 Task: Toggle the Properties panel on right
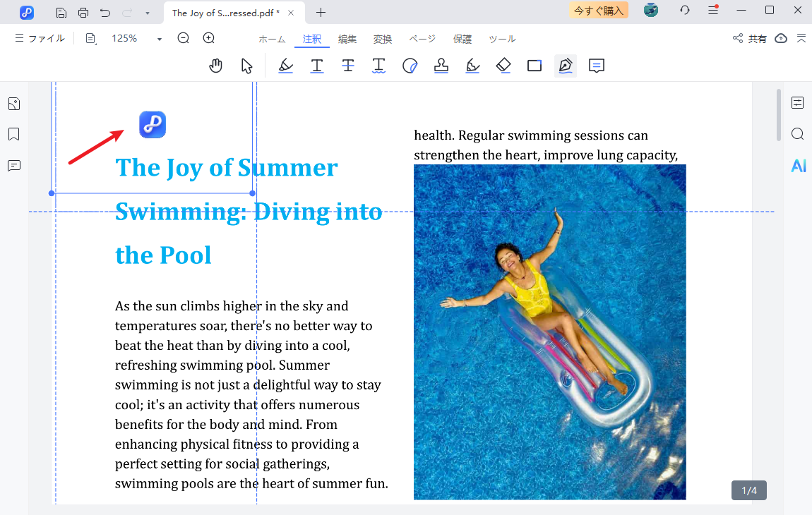coord(798,103)
